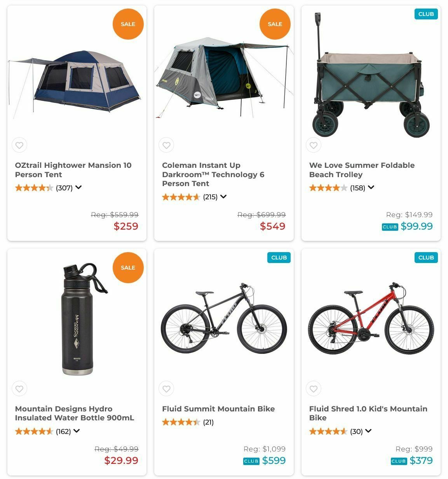Click We Love Summer Foldable Beach Trolley title
448x479 pixels.
361,170
